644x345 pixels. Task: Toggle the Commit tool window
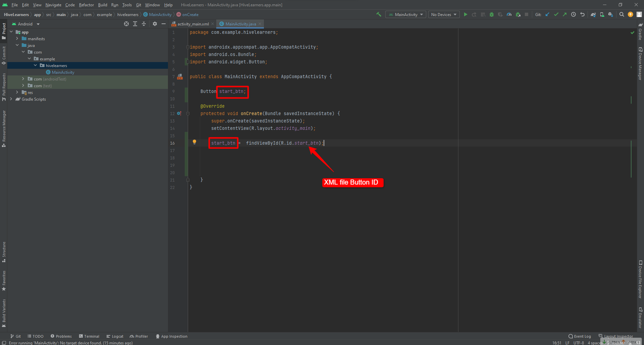coord(4,55)
